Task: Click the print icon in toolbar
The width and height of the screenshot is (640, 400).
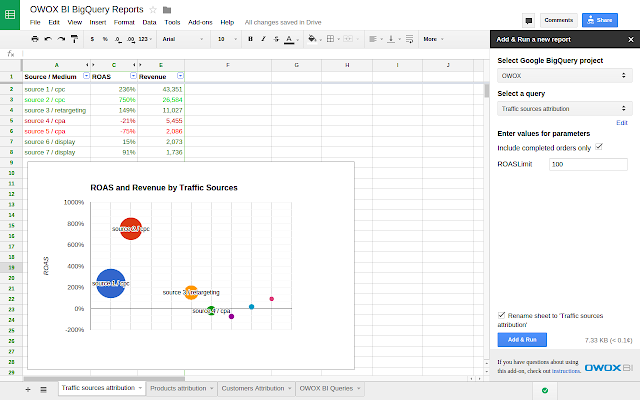Action: tap(35, 39)
